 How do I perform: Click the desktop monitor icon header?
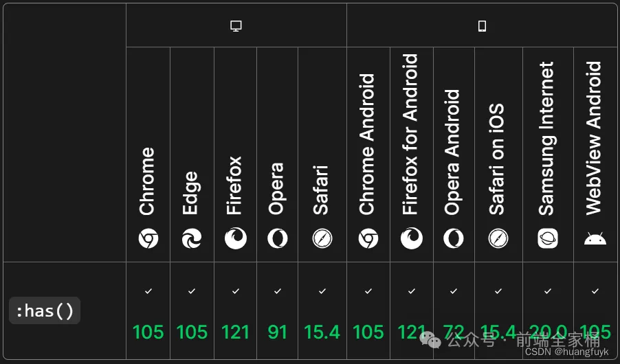click(x=236, y=26)
